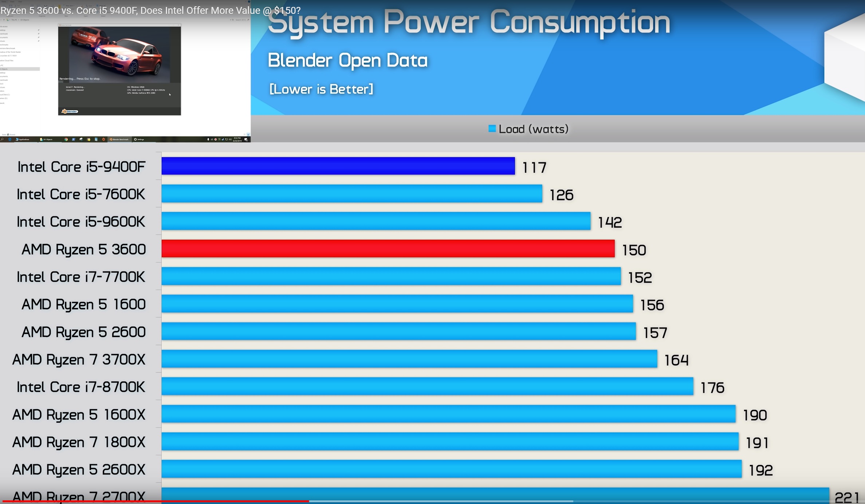Click the Applications taskbar button
The width and height of the screenshot is (865, 504).
click(22, 139)
